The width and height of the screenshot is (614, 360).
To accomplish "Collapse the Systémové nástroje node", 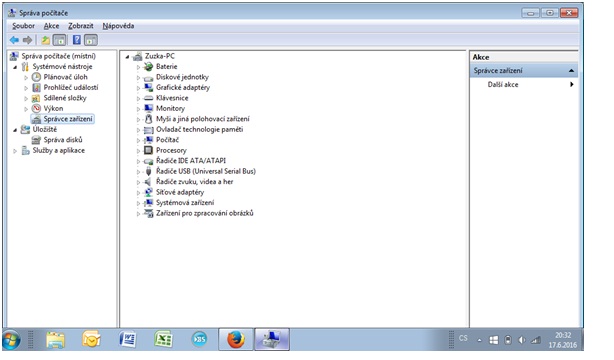I will coord(15,67).
